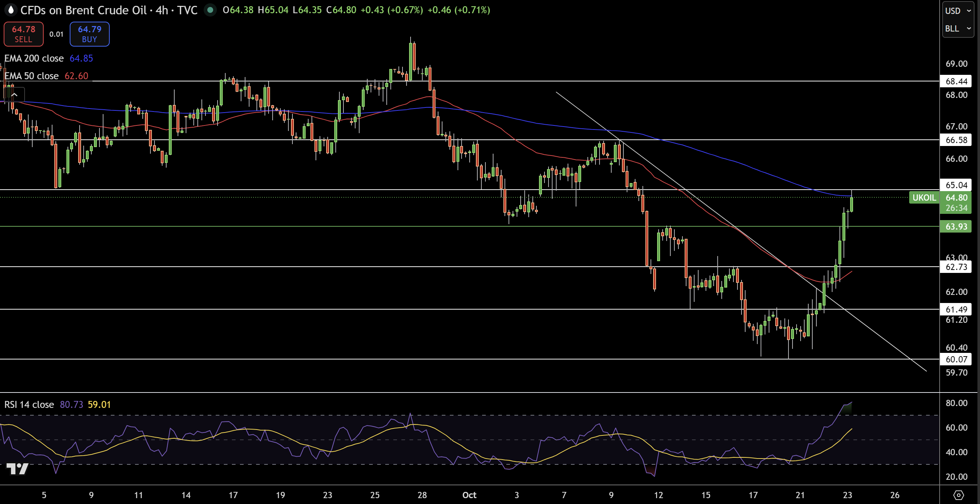
Task: Click the 66.58 resistance line label
Action: [x=956, y=140]
